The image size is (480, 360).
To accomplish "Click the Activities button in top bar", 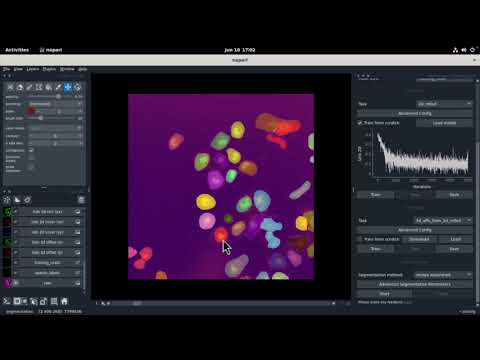I will pyautogui.click(x=17, y=50).
